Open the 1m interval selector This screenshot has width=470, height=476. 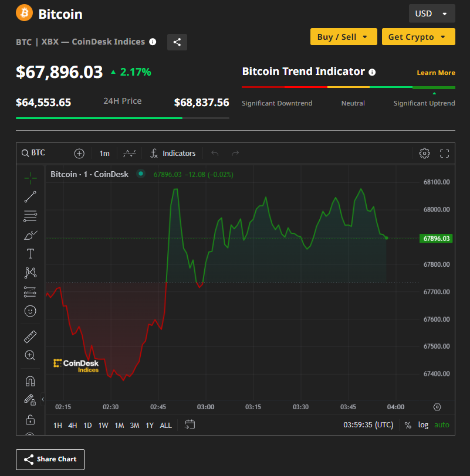point(104,154)
